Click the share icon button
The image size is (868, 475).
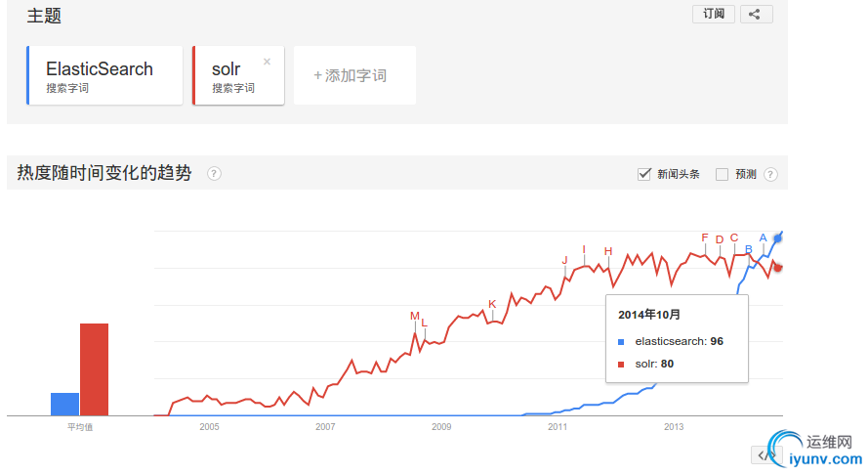756,14
